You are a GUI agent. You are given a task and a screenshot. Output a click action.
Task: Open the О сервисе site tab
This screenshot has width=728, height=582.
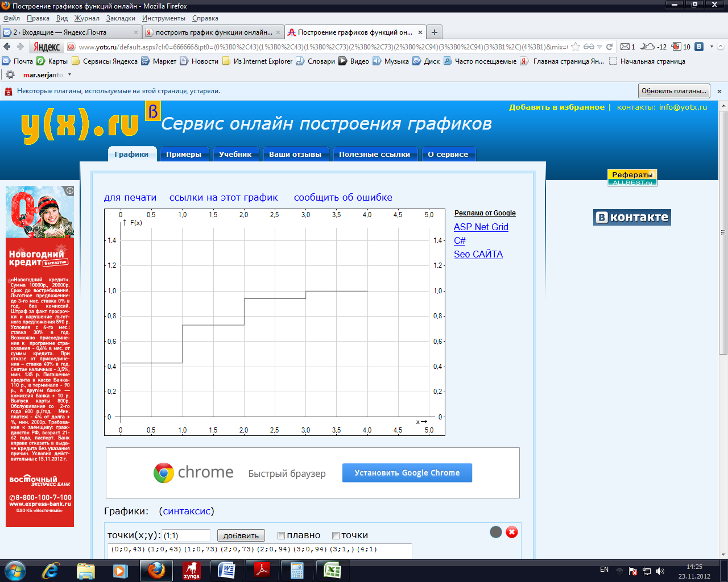(x=448, y=154)
